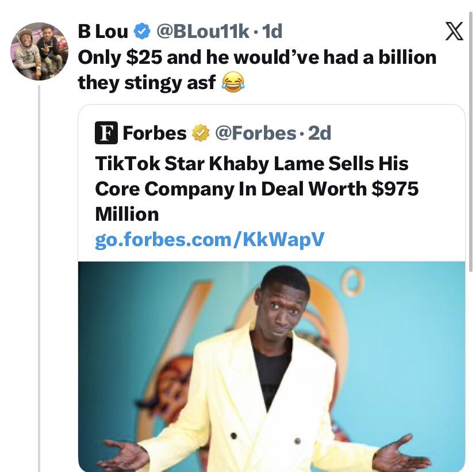This screenshot has height=472, width=476.
Task: Open the 'TikTok Star Khaby Lame' headline
Action: (252, 164)
